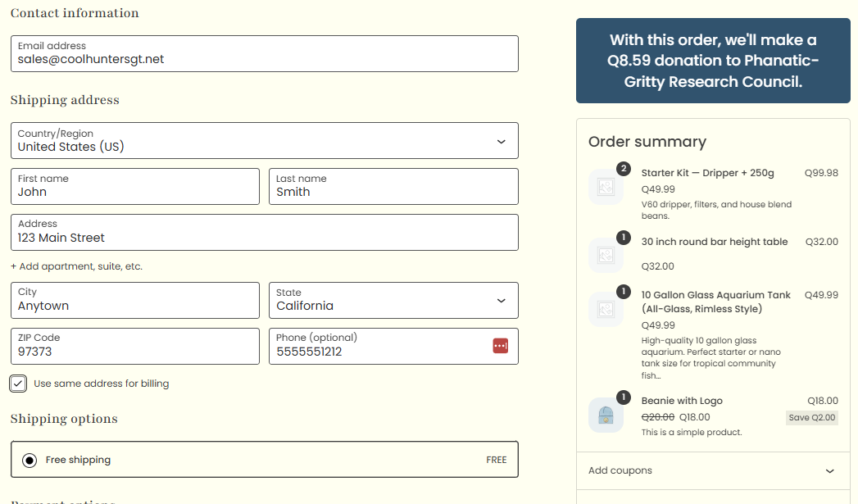Click the Beanie with Logo title
This screenshot has width=858, height=504.
[682, 401]
